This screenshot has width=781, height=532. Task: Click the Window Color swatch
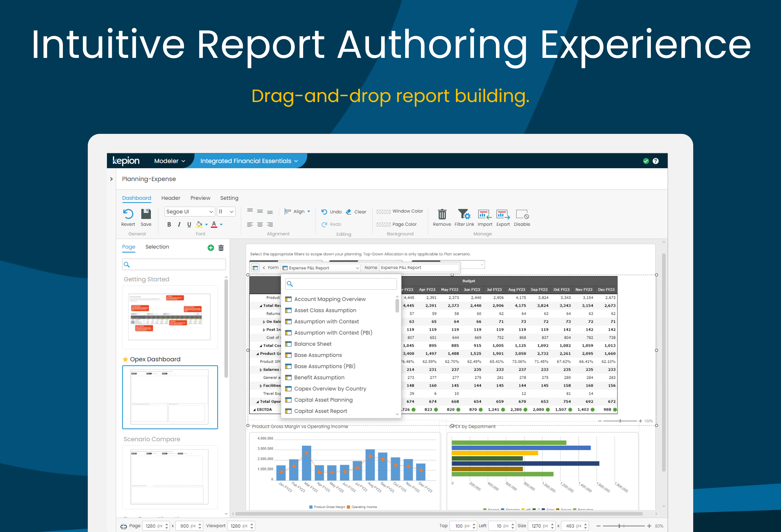383,211
